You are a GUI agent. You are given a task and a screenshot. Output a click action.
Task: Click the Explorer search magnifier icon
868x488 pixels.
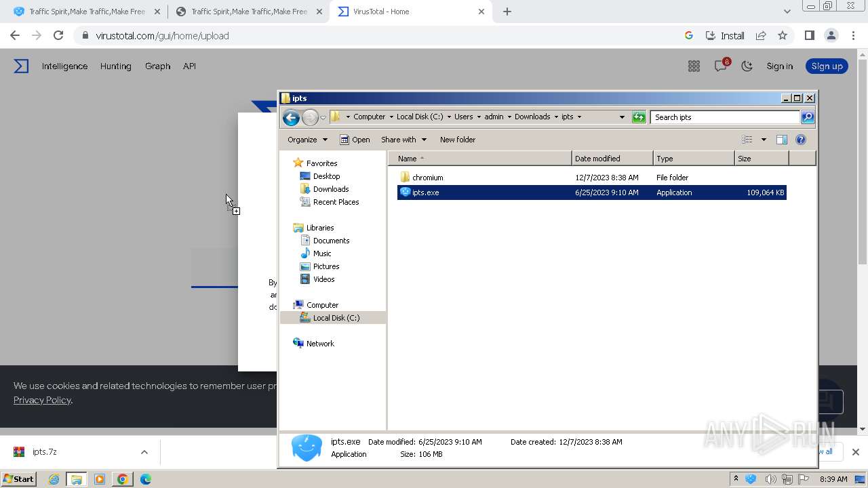807,117
